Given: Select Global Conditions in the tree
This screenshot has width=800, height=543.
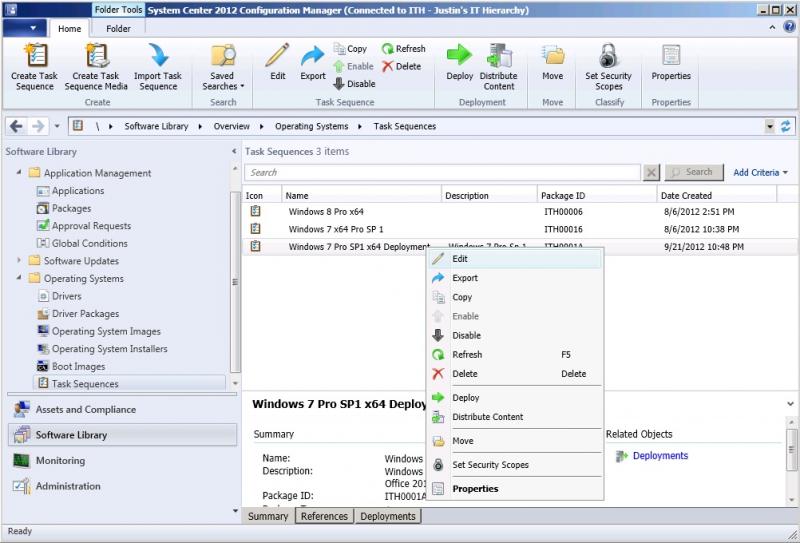Looking at the screenshot, I should coord(89,243).
